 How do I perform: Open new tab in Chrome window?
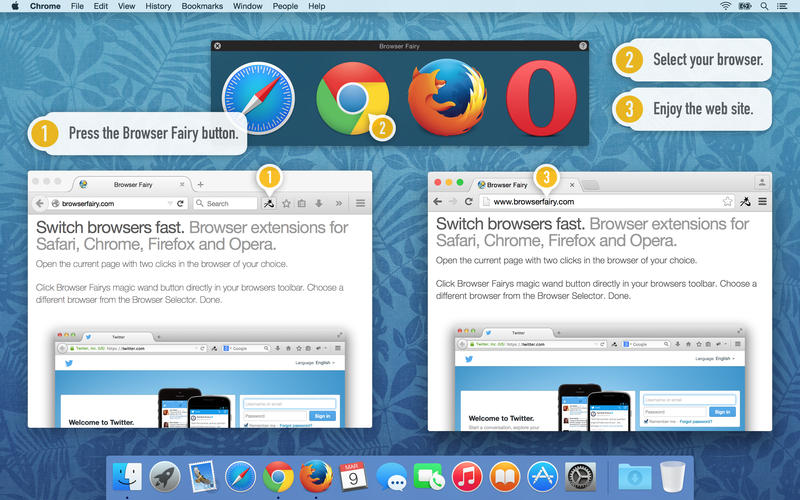[x=590, y=185]
